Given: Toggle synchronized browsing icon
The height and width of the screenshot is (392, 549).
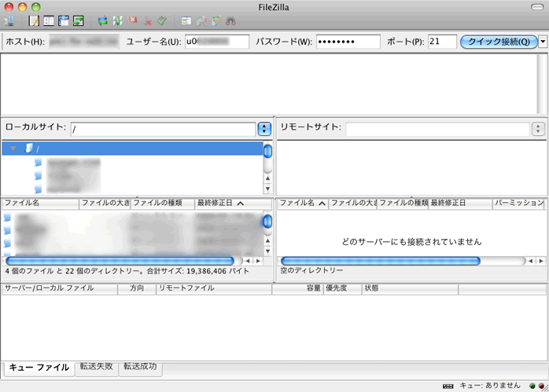Looking at the screenshot, I should click(216, 21).
